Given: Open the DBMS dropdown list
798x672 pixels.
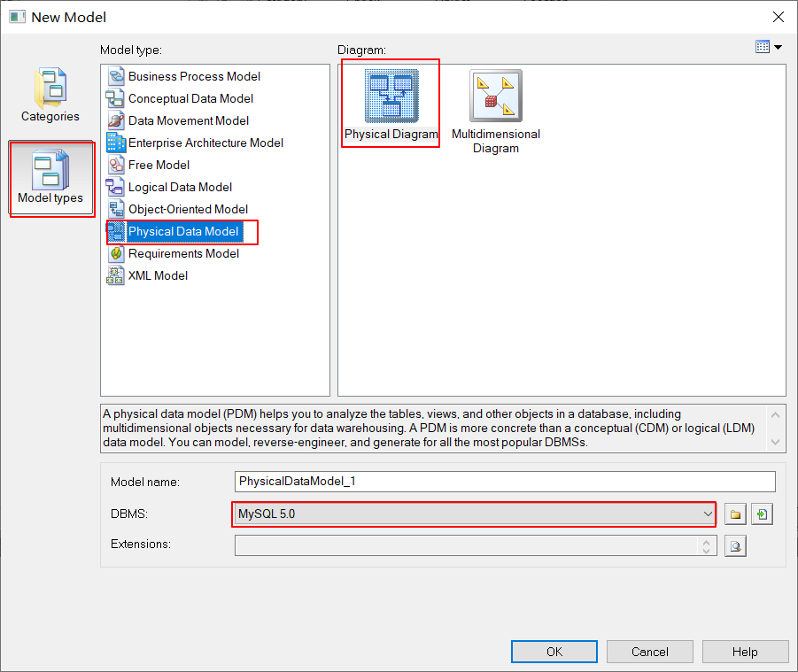Looking at the screenshot, I should point(706,514).
